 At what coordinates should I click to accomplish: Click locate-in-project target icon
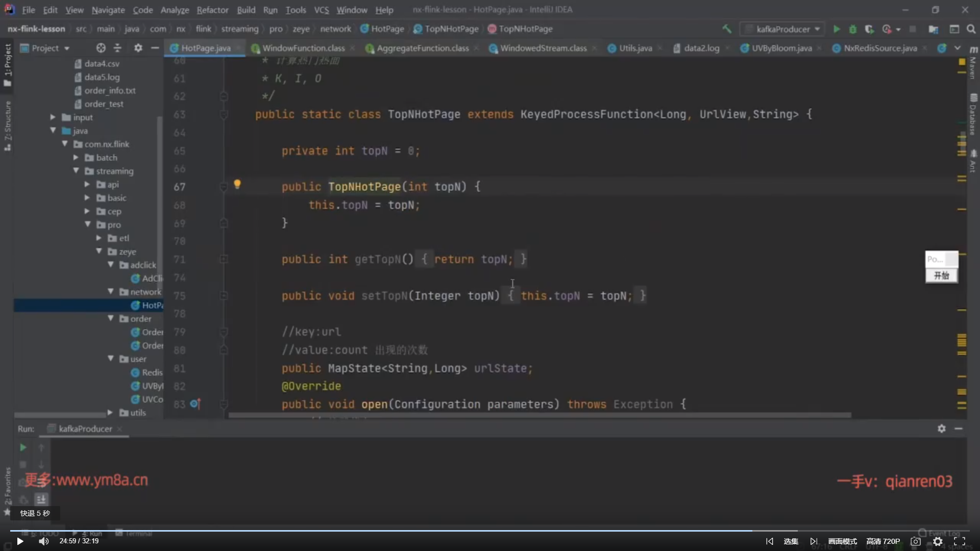click(x=101, y=48)
